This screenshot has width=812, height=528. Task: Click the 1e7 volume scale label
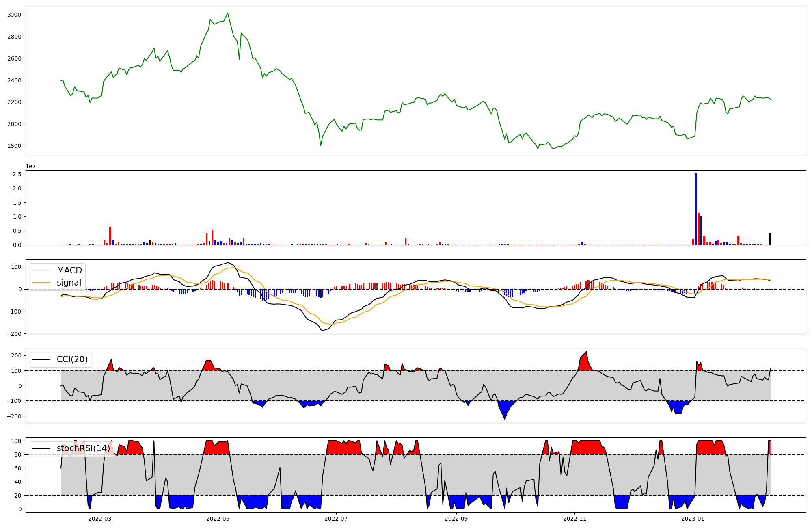pos(30,167)
